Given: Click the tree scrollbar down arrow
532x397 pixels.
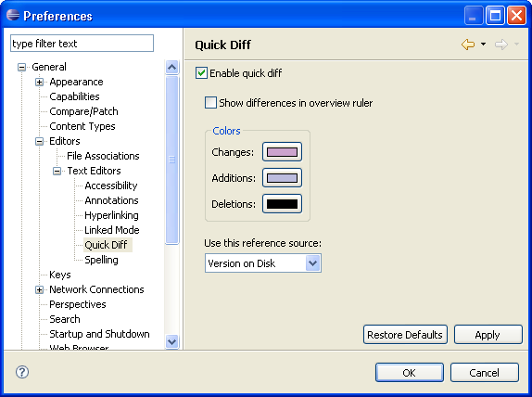Looking at the screenshot, I should pyautogui.click(x=172, y=341).
